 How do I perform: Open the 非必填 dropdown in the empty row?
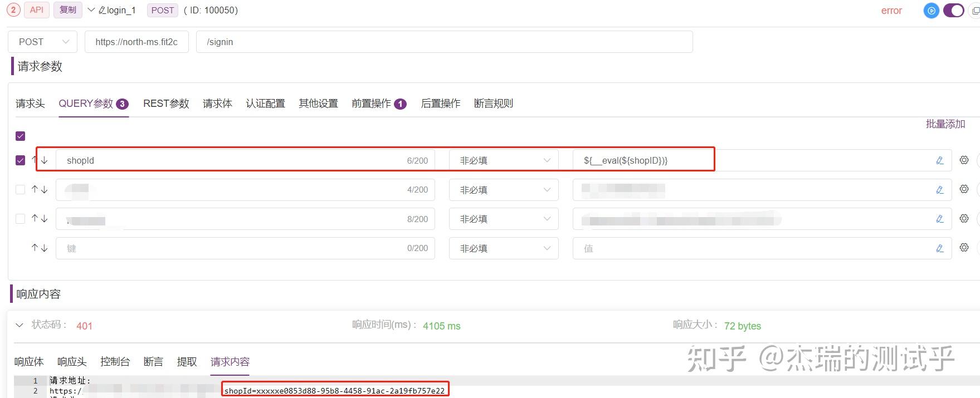504,248
